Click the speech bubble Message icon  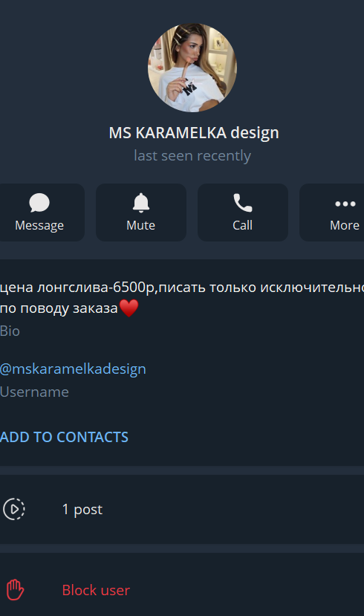tap(39, 203)
